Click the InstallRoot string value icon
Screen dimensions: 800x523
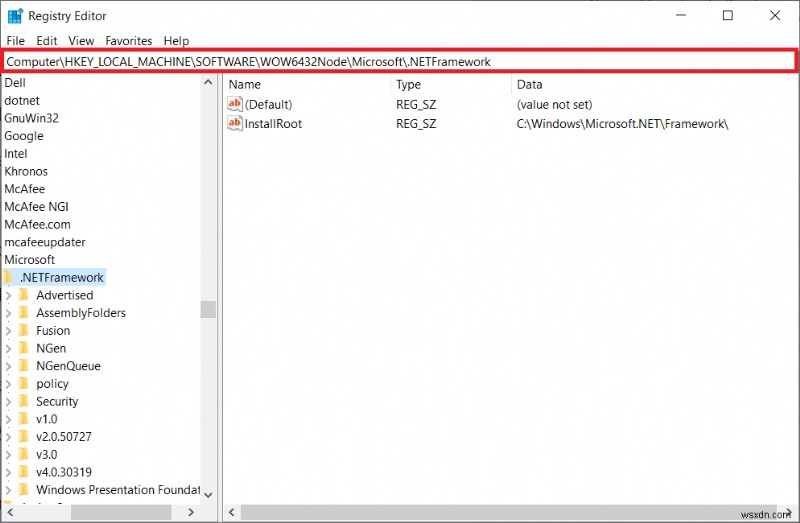pyautogui.click(x=235, y=123)
